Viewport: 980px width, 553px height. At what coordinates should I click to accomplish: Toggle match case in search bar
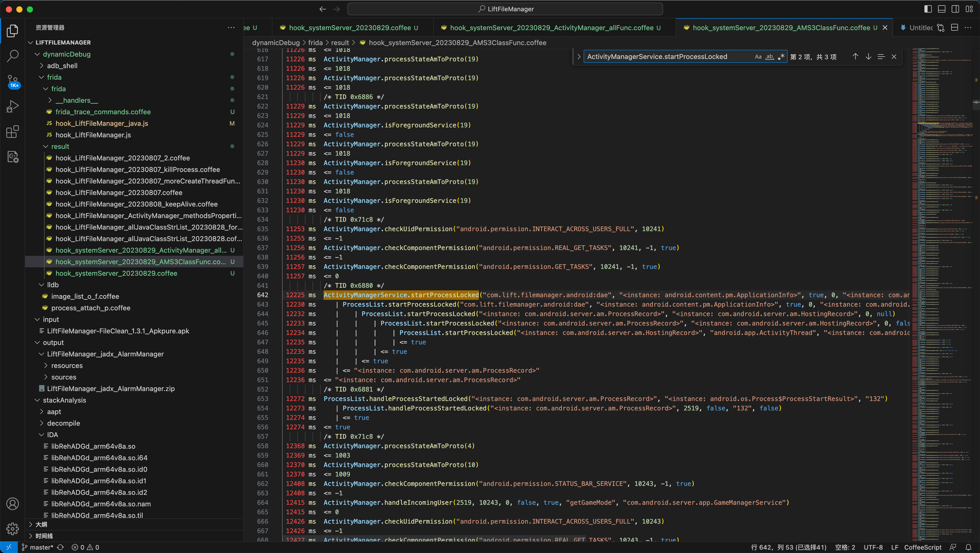click(x=757, y=57)
